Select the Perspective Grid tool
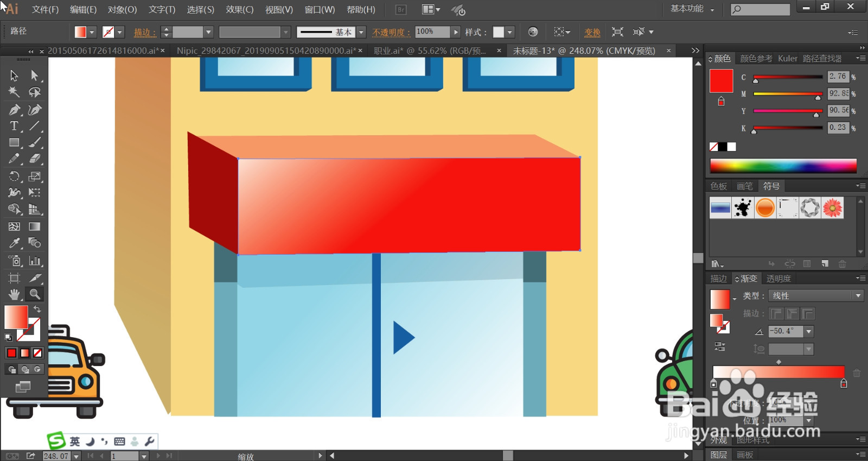This screenshot has width=868, height=461. click(x=35, y=210)
